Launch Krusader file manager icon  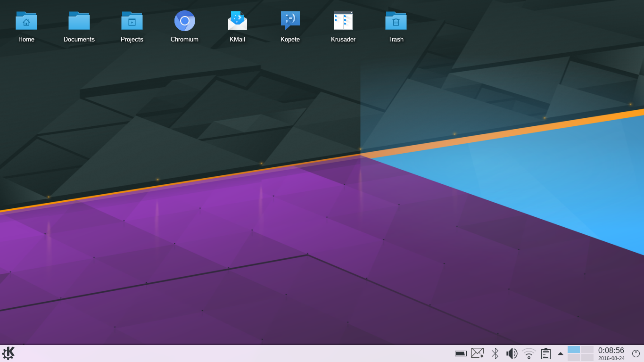pos(343,21)
